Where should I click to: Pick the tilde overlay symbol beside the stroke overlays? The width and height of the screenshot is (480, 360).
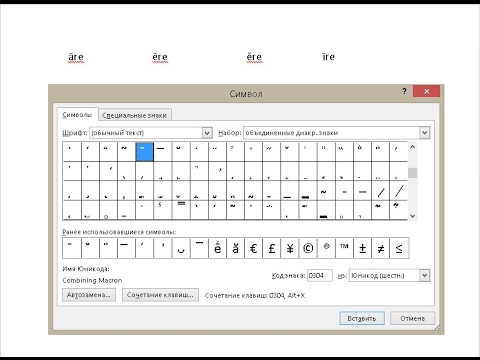tap(325, 191)
